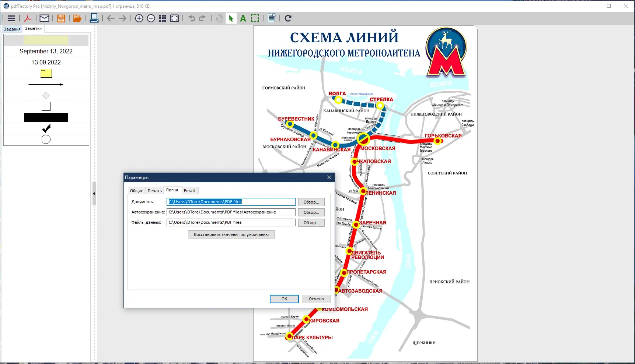This screenshot has width=635, height=364.
Task: Click Восстановить значения по умолчанию button
Action: [x=231, y=234]
